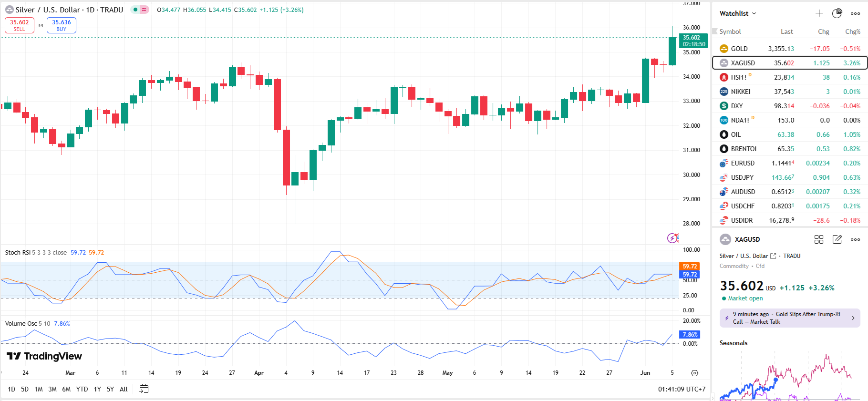Click the XAGUSD details grid layout icon
This screenshot has width=868, height=401.
[x=819, y=239]
